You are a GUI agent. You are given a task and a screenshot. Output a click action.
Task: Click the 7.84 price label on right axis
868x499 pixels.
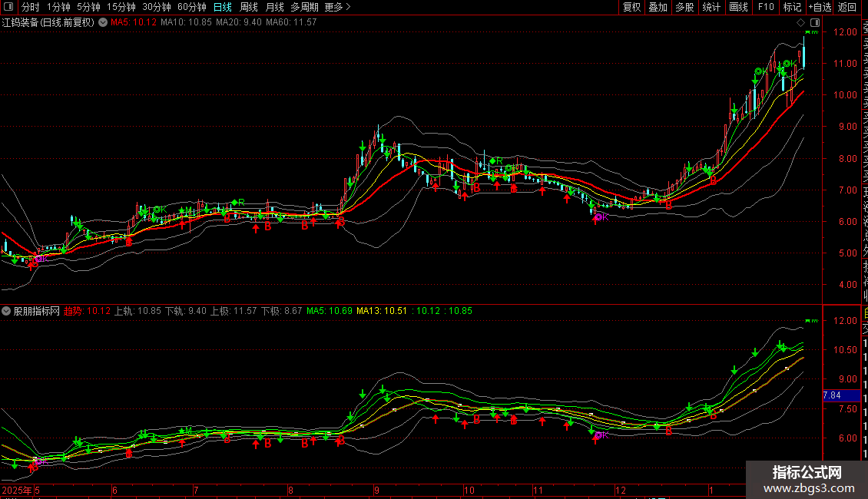(x=832, y=395)
